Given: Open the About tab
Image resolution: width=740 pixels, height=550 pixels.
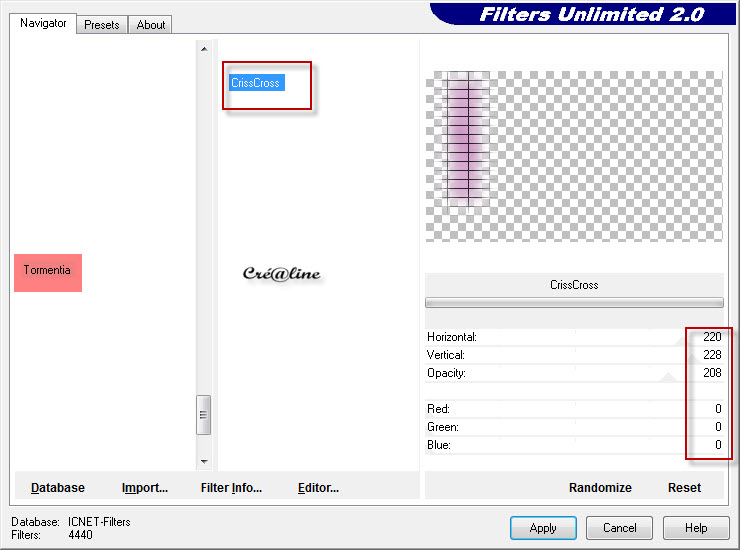Looking at the screenshot, I should (x=151, y=24).
